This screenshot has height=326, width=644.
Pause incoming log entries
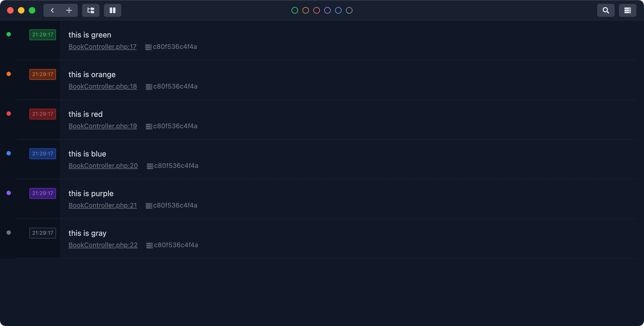click(x=112, y=10)
